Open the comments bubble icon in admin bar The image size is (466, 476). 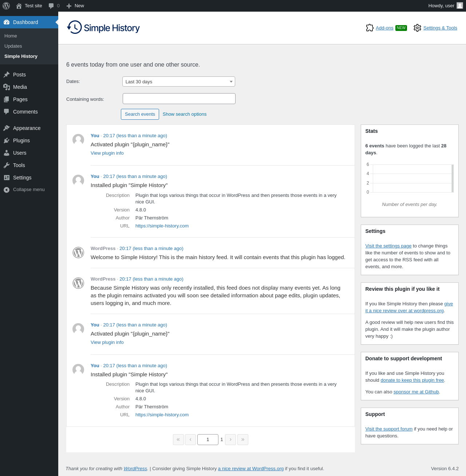[x=51, y=6]
